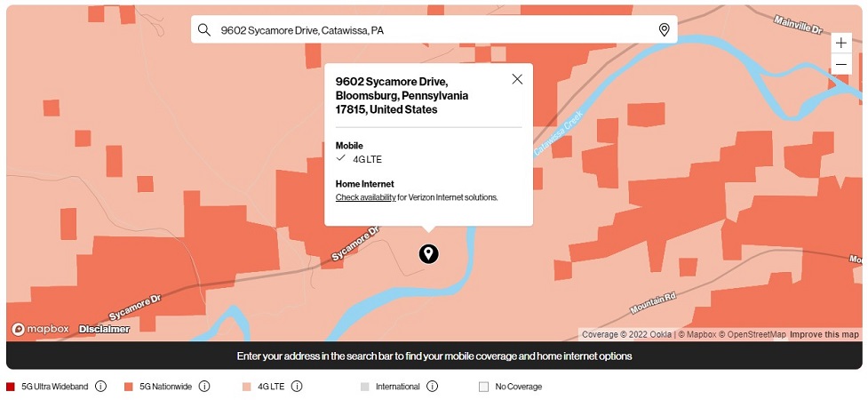This screenshot has height=400, width=868.
Task: Close the address info popup
Action: coord(517,79)
